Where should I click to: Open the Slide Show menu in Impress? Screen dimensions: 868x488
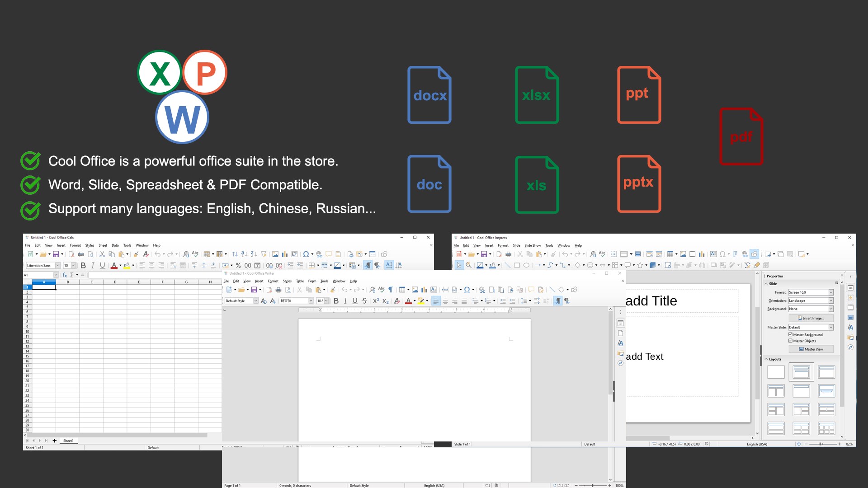click(x=533, y=245)
